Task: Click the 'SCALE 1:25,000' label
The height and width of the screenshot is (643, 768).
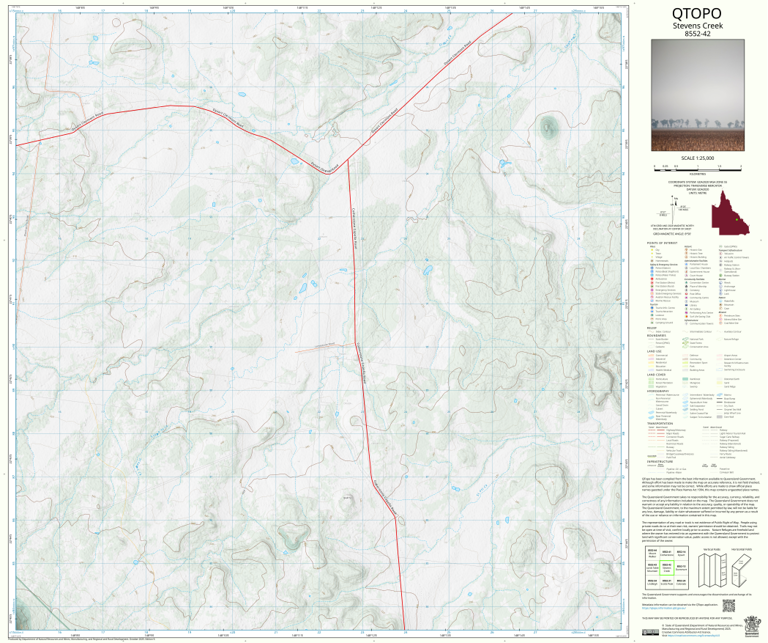Action: [697, 158]
